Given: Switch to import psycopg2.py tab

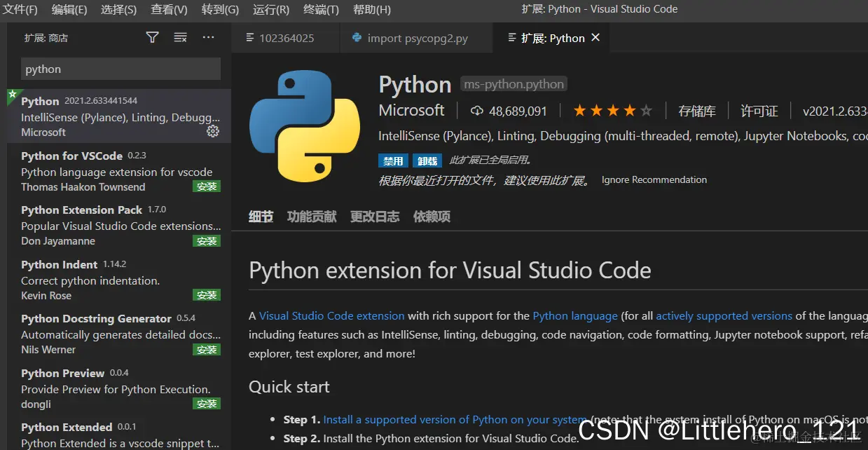Looking at the screenshot, I should pos(417,38).
